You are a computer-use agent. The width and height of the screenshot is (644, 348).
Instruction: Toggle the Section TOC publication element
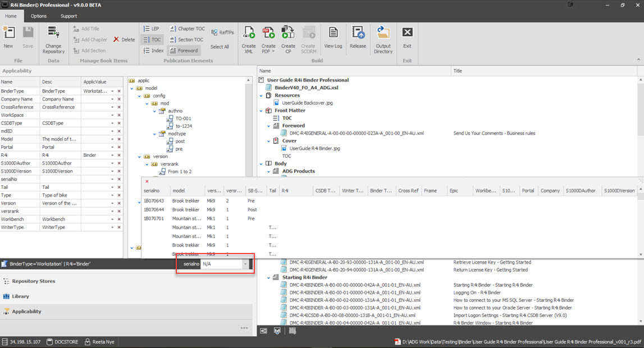tap(186, 39)
